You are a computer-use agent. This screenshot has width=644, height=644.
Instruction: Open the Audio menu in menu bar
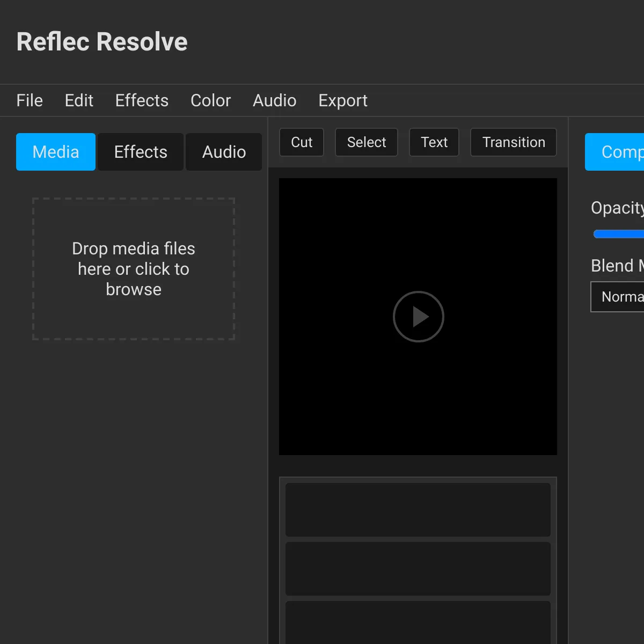274,100
